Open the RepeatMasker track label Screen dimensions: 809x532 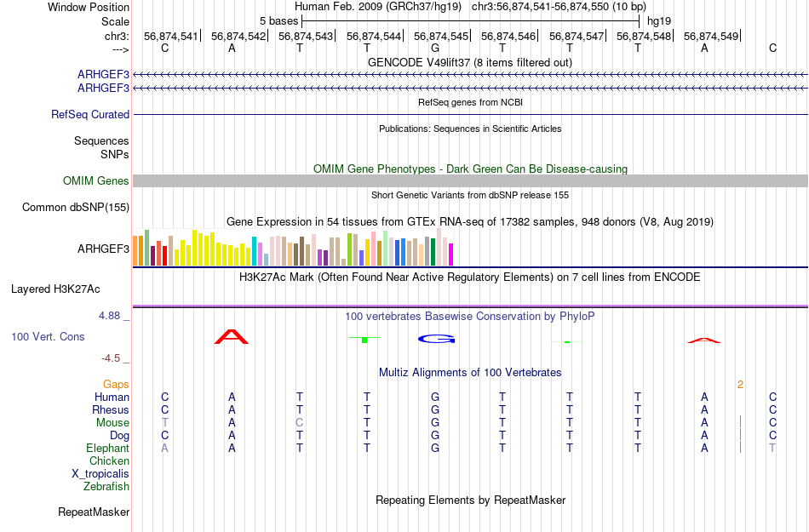pos(94,512)
